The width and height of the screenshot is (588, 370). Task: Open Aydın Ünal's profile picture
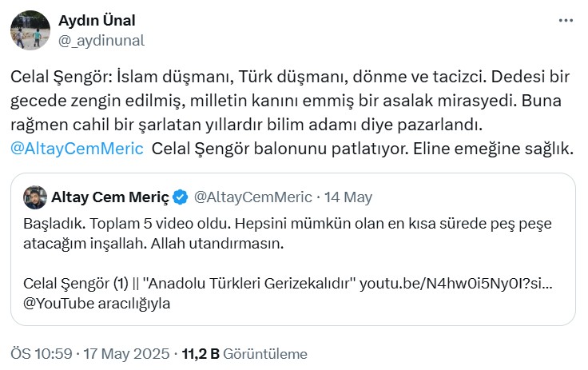(x=31, y=30)
